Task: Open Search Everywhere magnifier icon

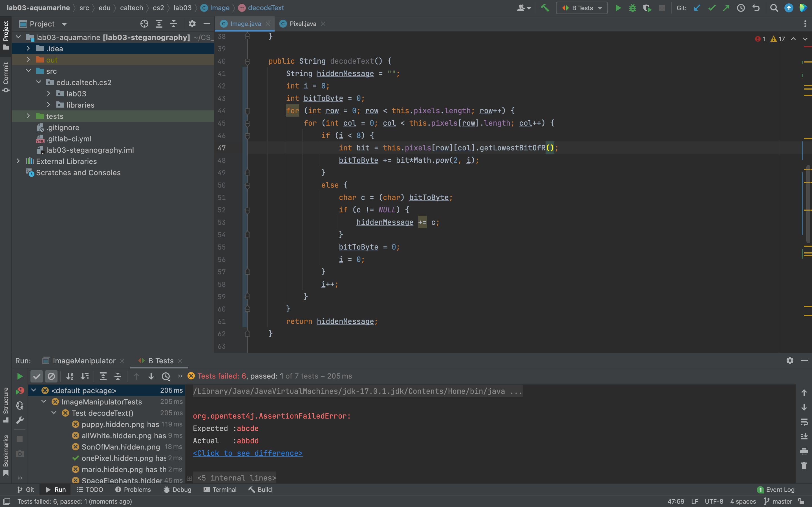Action: tap(774, 8)
